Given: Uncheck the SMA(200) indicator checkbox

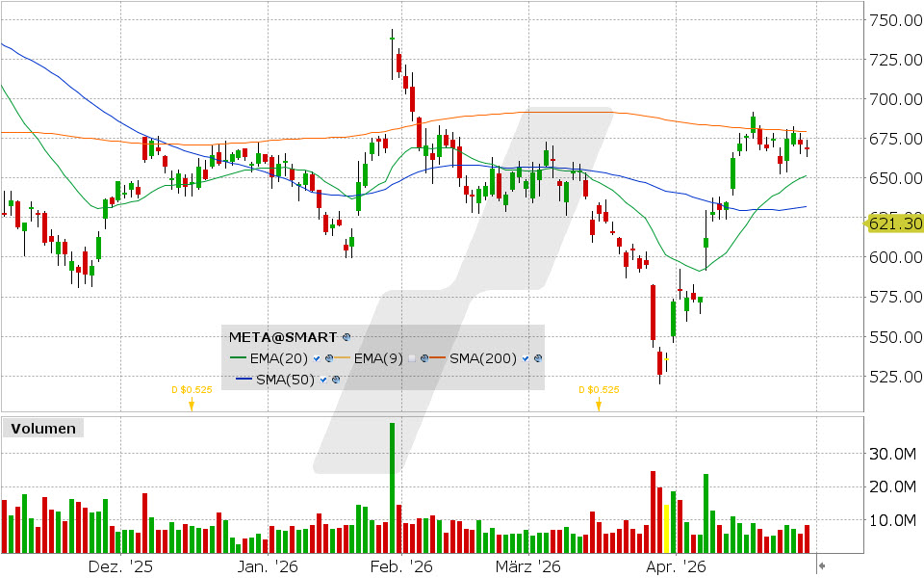Looking at the screenshot, I should click(526, 358).
